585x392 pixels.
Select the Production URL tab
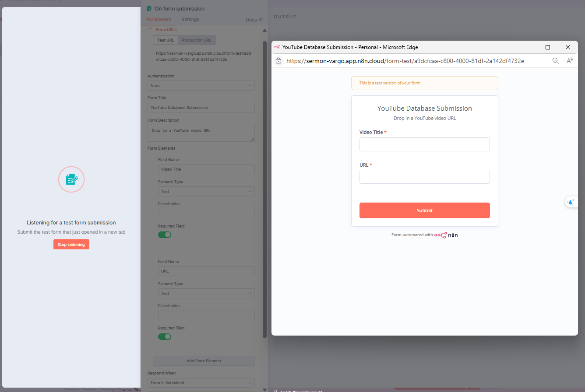point(197,40)
